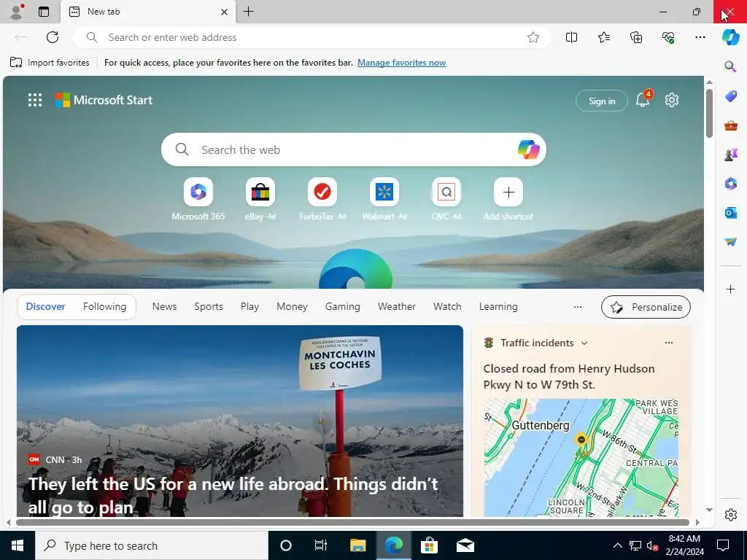The image size is (747, 560).
Task: Click the Microsoft Start logo
Action: coord(104,100)
